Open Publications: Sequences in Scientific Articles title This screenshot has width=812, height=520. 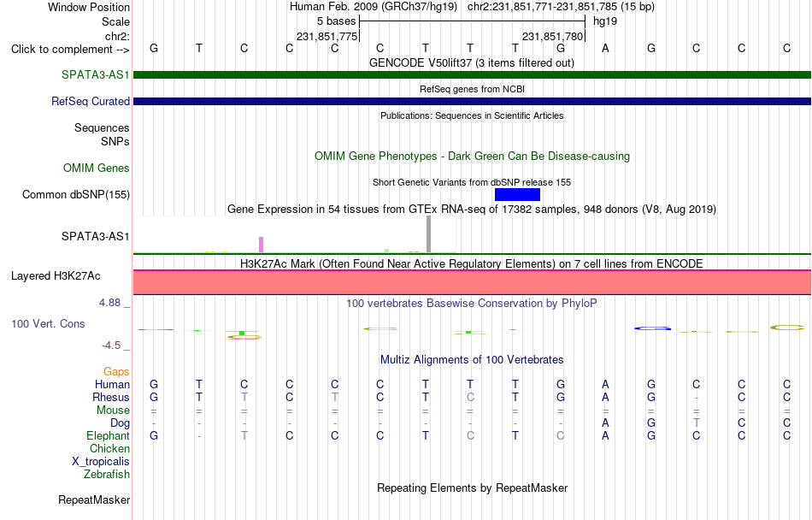point(472,115)
